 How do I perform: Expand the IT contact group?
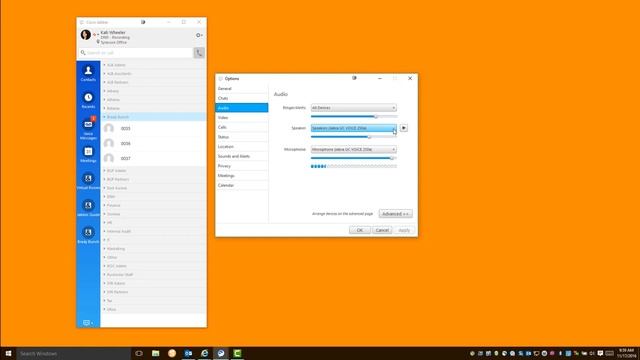click(153, 240)
